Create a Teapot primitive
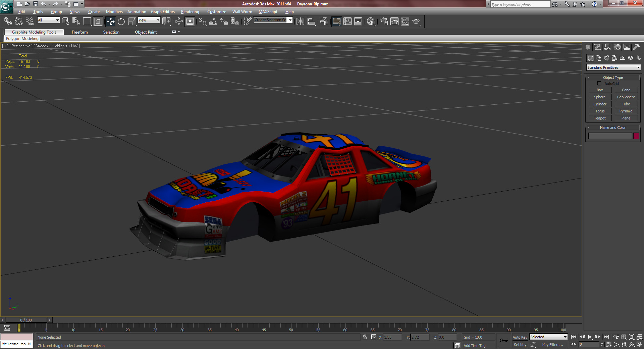Image resolution: width=644 pixels, height=349 pixels. click(x=600, y=118)
